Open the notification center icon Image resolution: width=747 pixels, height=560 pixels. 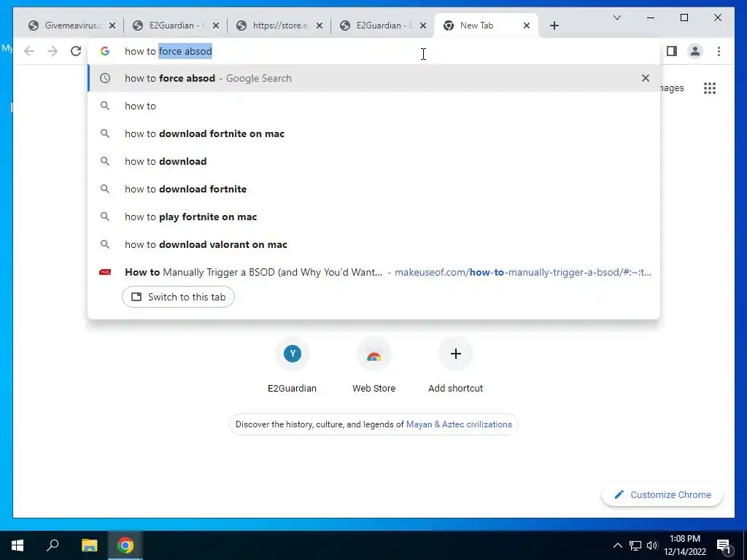coord(724,545)
